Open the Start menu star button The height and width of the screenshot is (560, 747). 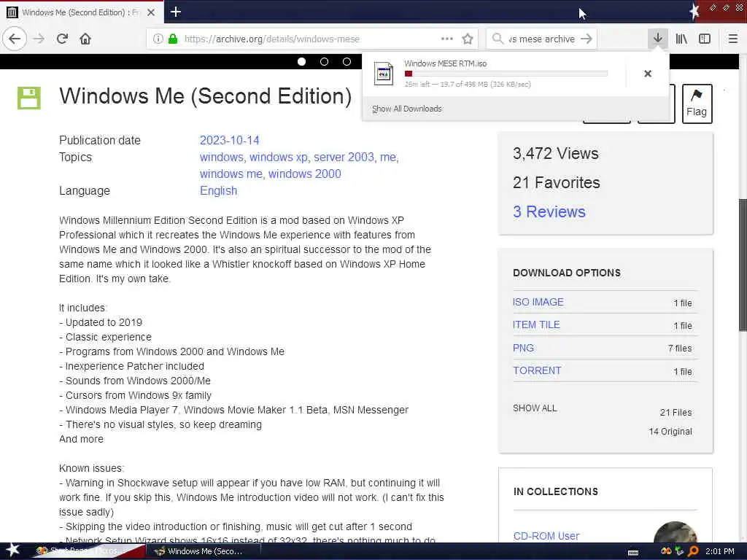click(13, 550)
